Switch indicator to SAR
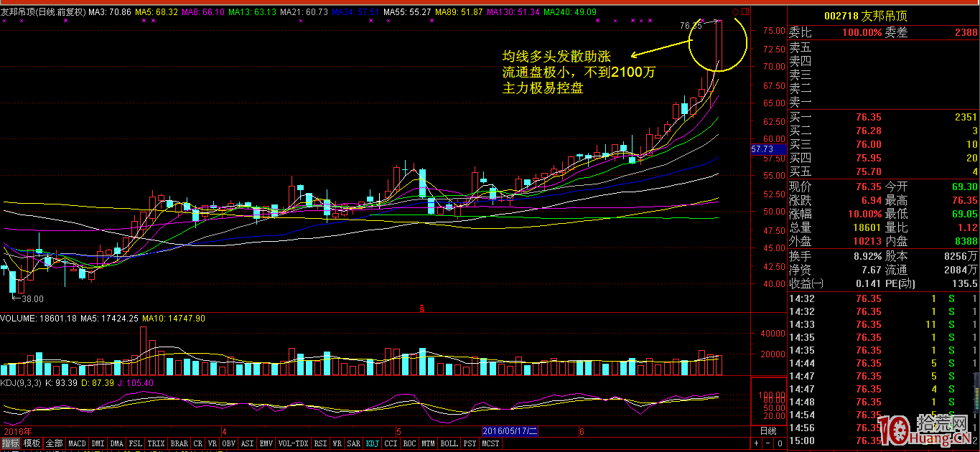The height and width of the screenshot is (452, 980). coord(354,443)
